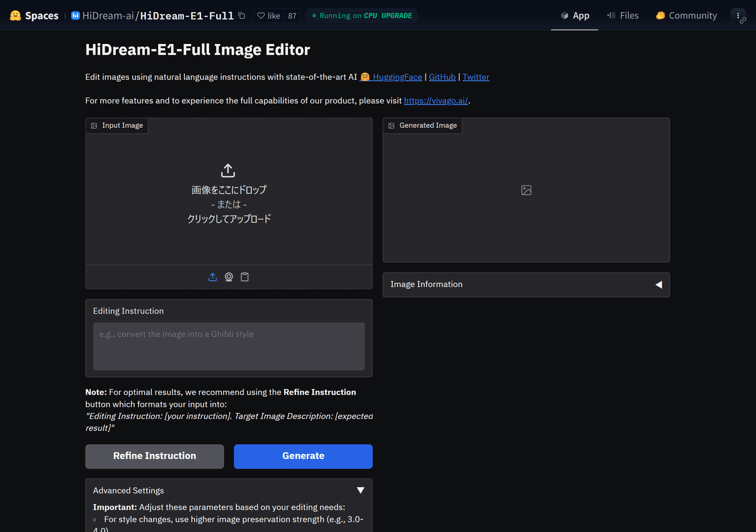The width and height of the screenshot is (756, 532).
Task: Click the image placeholder icon in Generated Image
Action: (526, 189)
